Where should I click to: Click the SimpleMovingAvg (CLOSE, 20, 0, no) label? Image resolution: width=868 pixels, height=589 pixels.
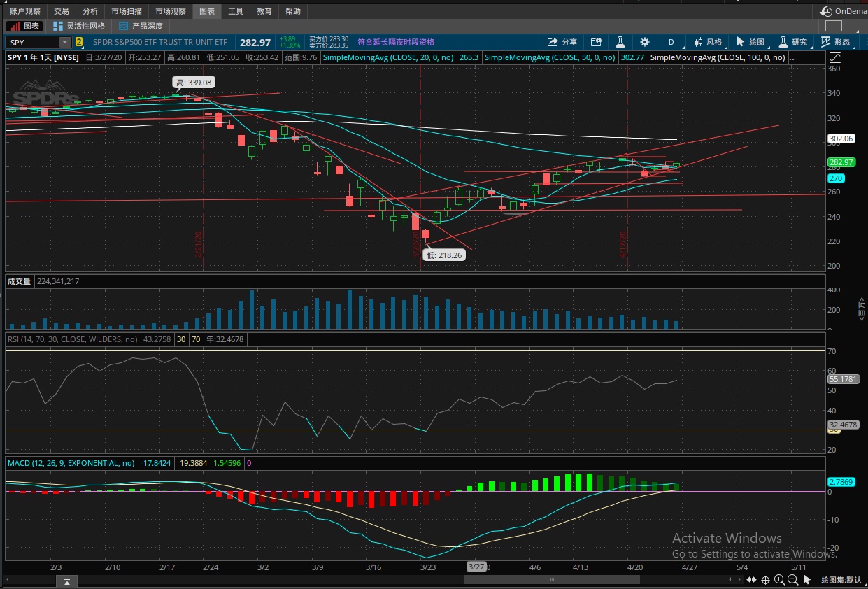pyautogui.click(x=388, y=57)
